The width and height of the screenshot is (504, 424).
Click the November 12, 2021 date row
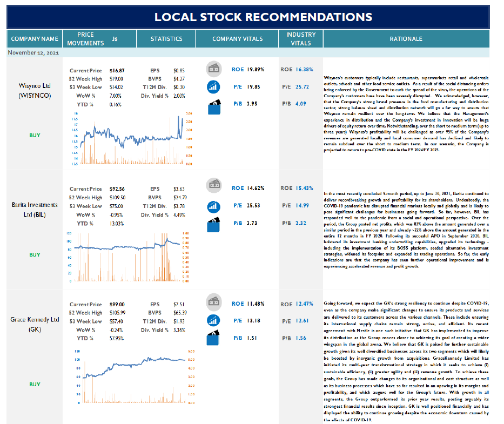[248, 53]
